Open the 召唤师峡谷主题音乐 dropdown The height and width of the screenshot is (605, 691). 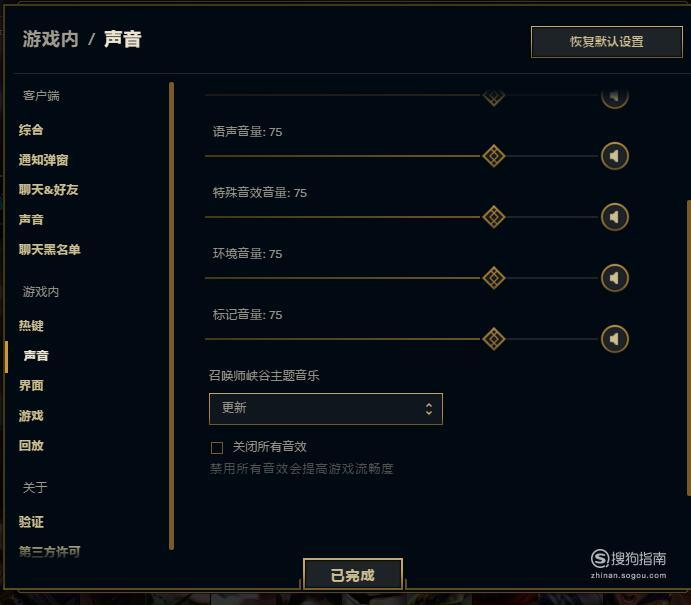326,409
